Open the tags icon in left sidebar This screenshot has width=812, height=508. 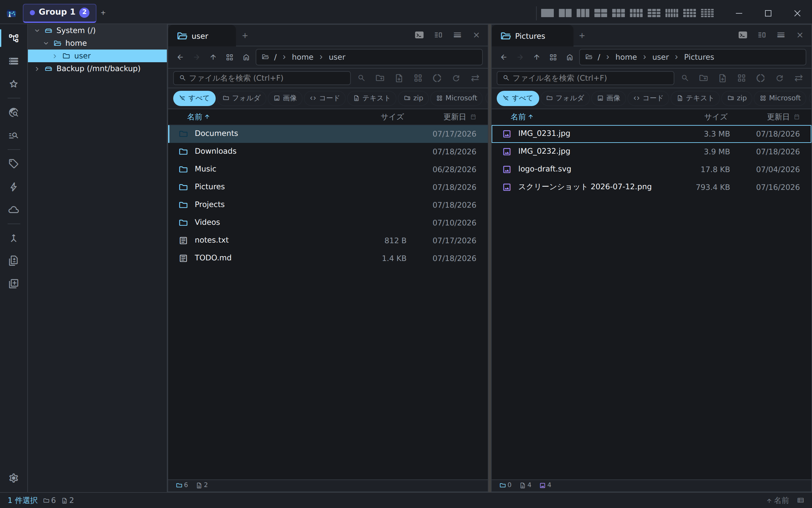[x=13, y=164]
